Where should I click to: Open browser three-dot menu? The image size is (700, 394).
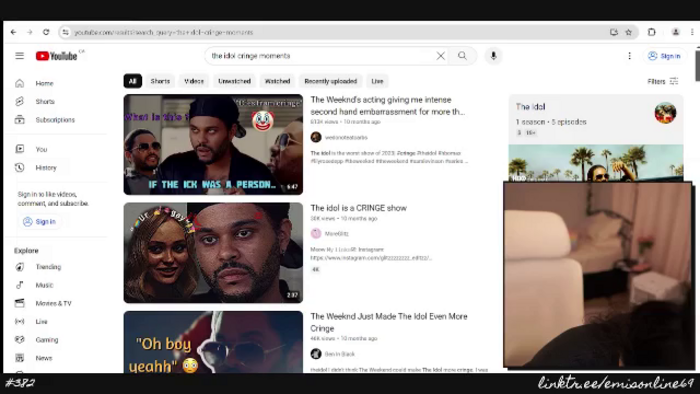(692, 32)
